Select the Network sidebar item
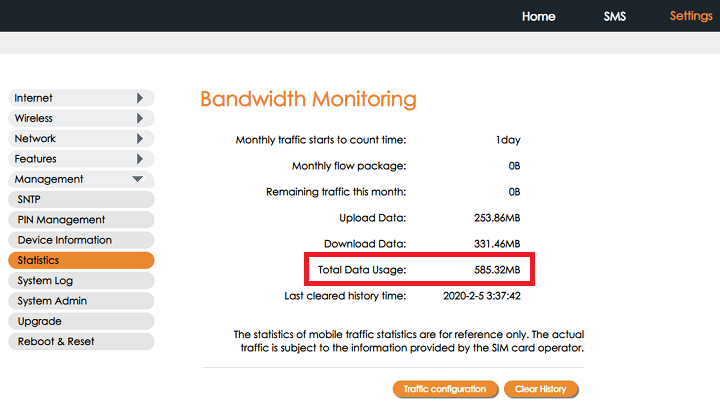This screenshot has width=720, height=409. [x=81, y=138]
